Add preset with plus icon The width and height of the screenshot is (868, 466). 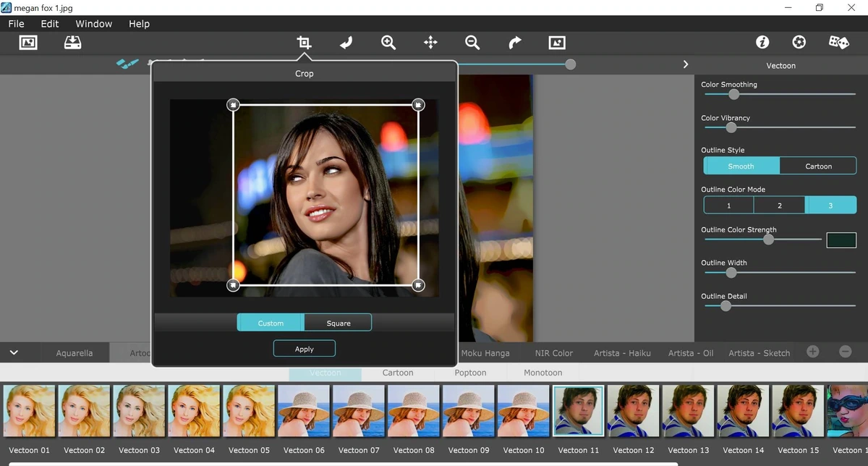(813, 352)
